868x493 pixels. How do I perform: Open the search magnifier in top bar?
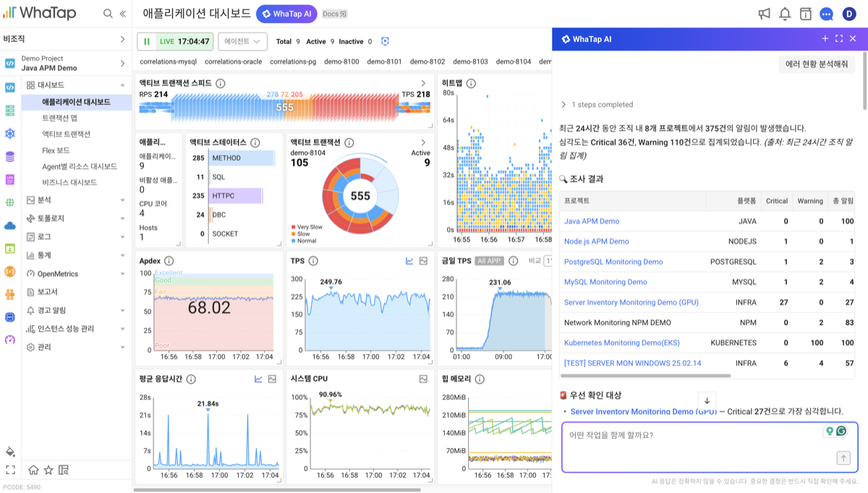point(108,14)
